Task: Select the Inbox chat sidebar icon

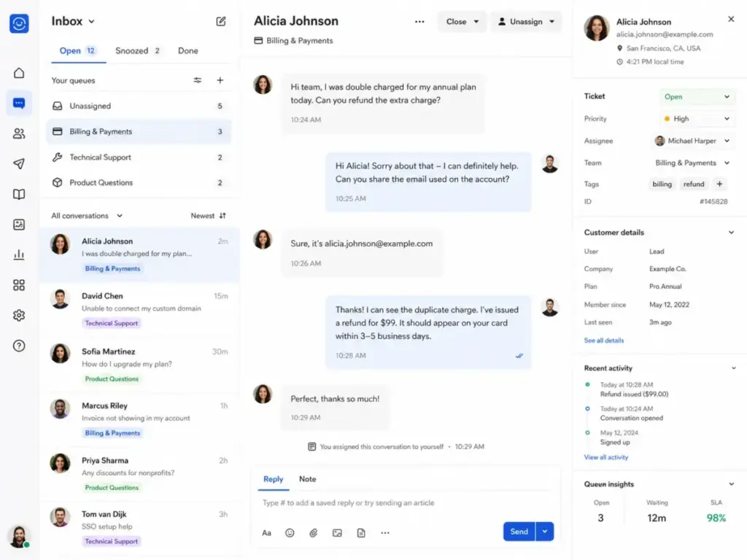Action: (19, 103)
